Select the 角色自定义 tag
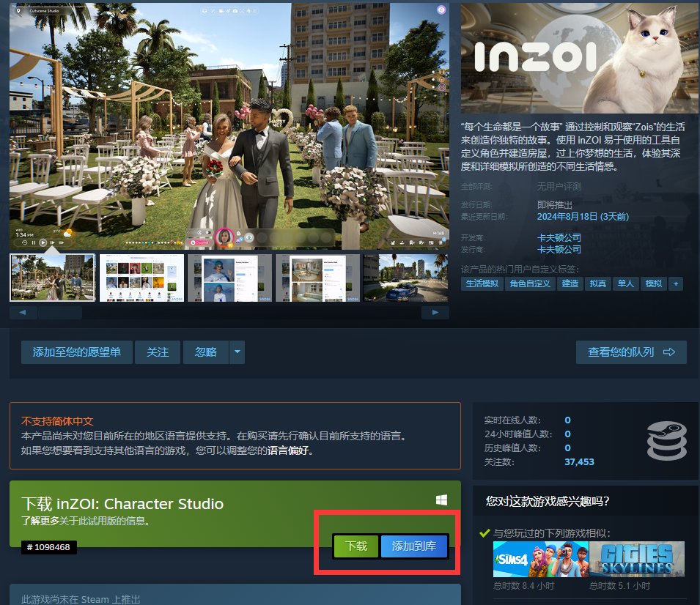Viewport: 700px width, 605px height. coord(530,283)
